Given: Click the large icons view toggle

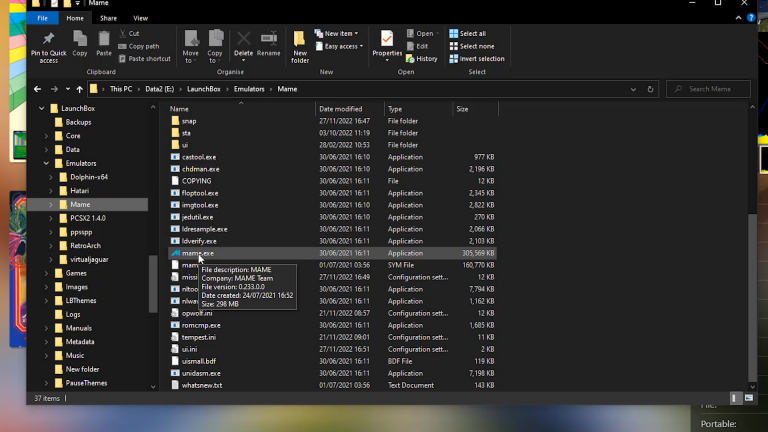Looking at the screenshot, I should (747, 397).
